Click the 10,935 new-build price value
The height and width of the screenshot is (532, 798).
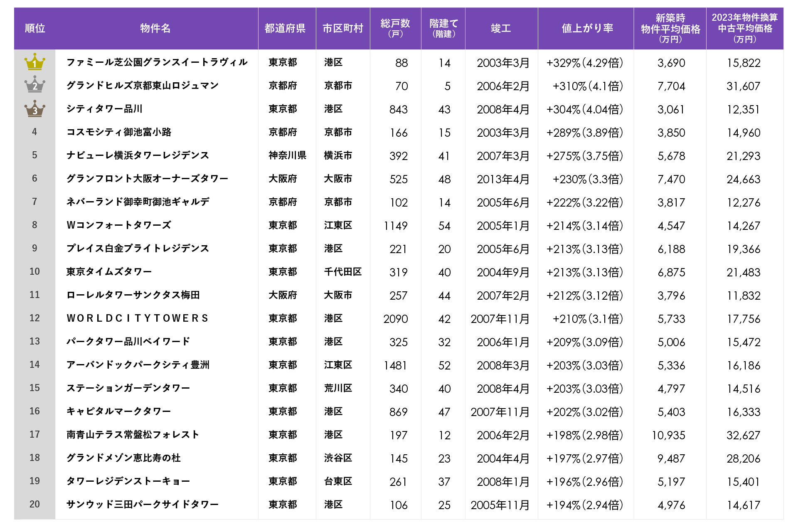pos(668,435)
